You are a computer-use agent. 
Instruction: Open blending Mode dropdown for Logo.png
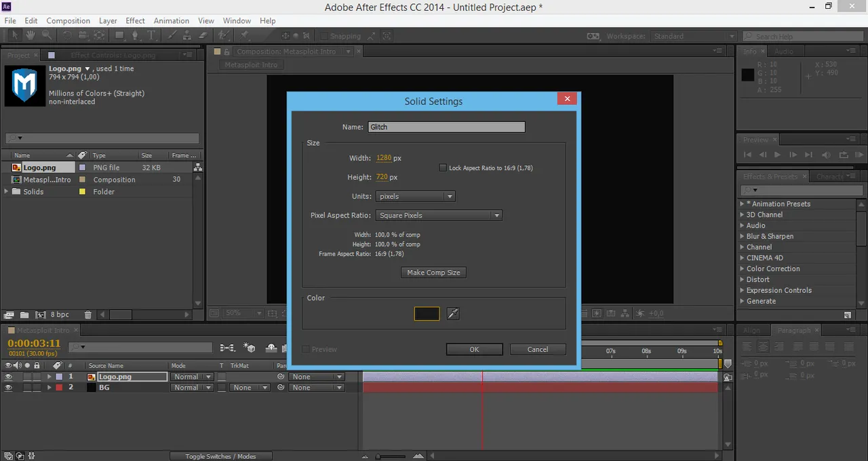(191, 377)
